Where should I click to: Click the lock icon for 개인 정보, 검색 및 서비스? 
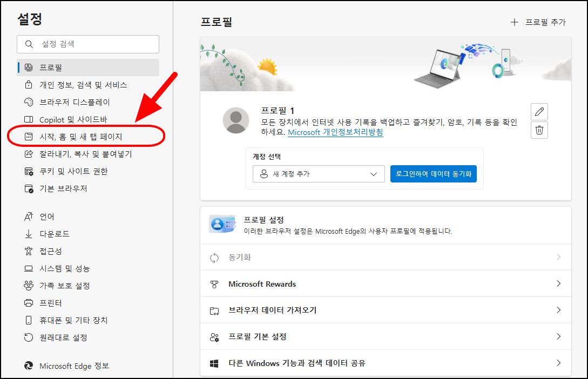29,85
